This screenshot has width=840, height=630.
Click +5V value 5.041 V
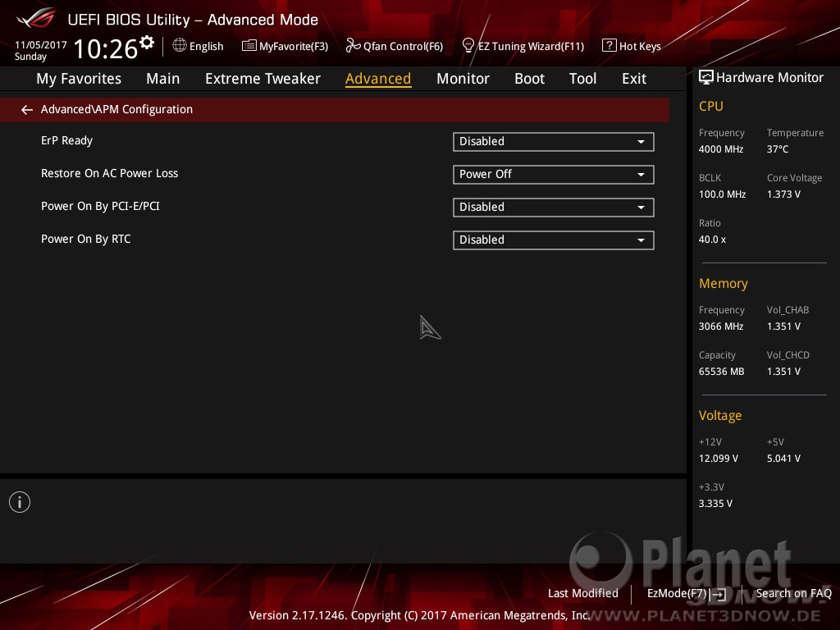[783, 459]
